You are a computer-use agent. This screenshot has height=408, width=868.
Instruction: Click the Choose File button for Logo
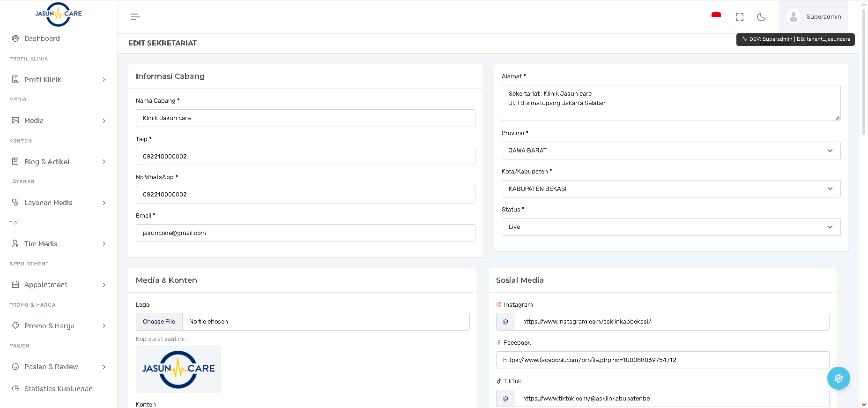pyautogui.click(x=159, y=322)
